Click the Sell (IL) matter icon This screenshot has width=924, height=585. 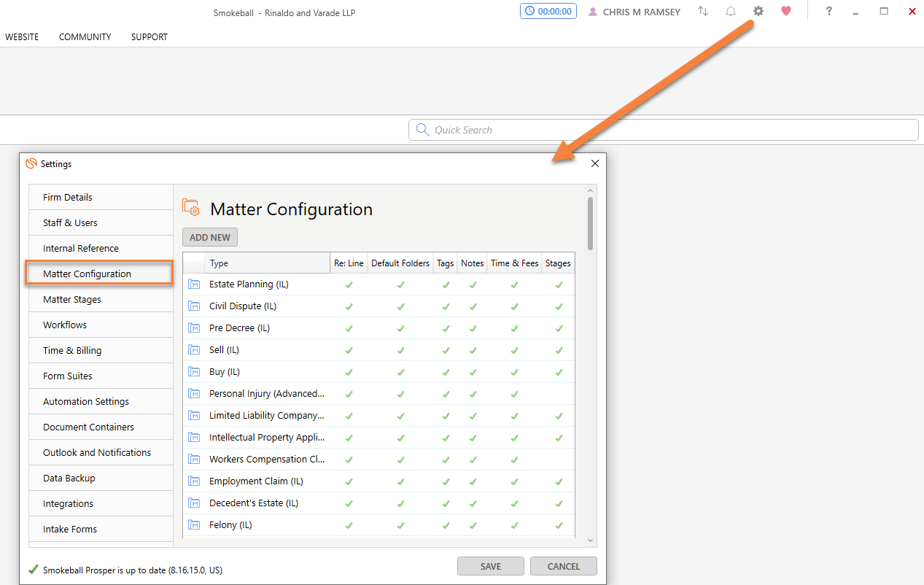[194, 350]
